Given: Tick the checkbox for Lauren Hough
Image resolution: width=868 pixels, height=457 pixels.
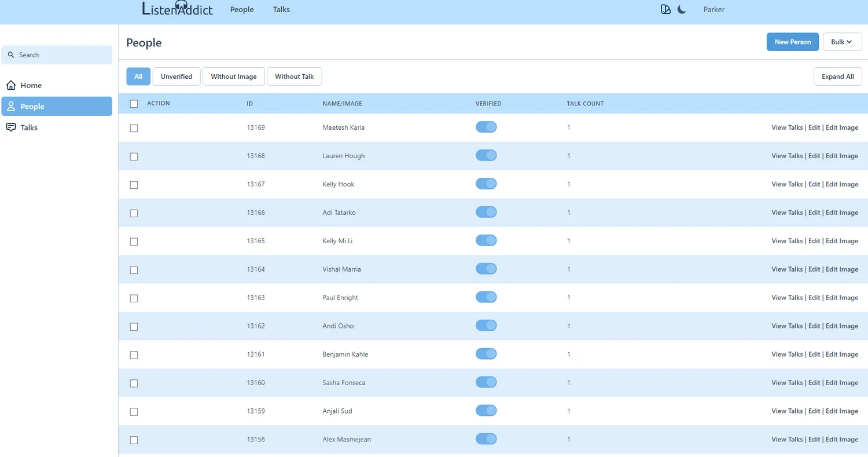Looking at the screenshot, I should click(134, 156).
